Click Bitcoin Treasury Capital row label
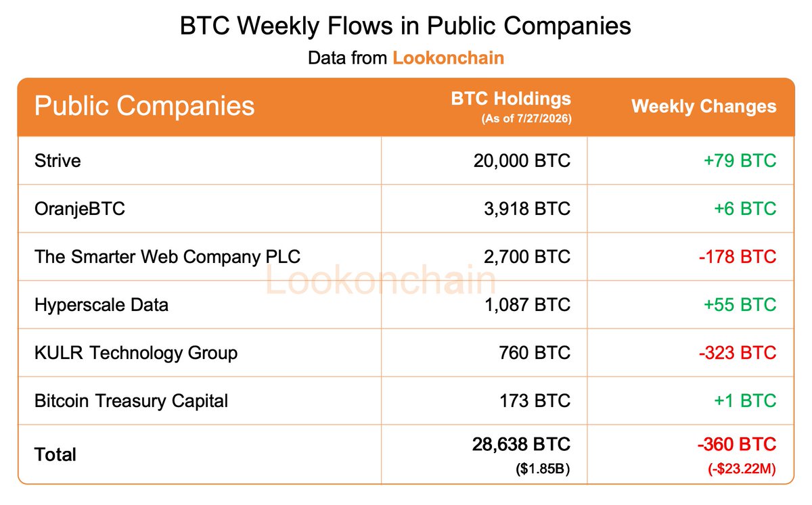This screenshot has width=812, height=505. [131, 401]
